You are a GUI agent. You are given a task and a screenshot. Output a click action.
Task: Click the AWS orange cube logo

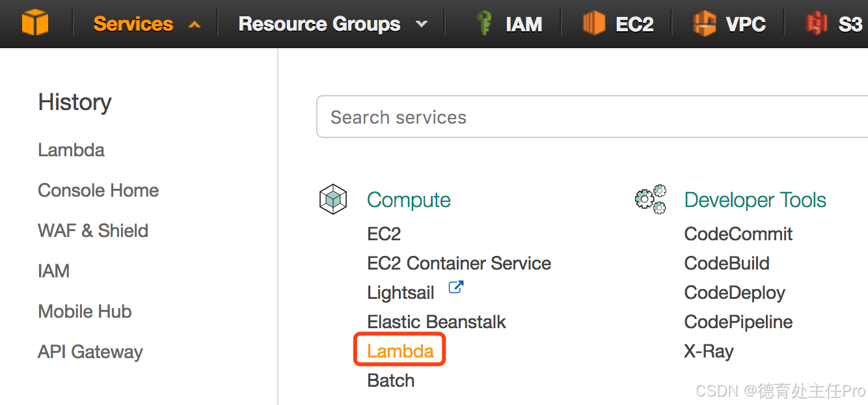point(35,23)
